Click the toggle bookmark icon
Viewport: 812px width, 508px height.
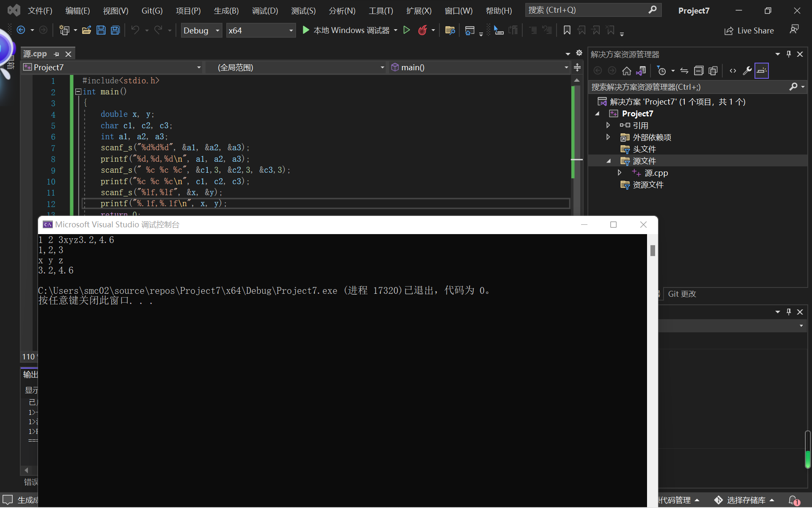[x=567, y=30]
